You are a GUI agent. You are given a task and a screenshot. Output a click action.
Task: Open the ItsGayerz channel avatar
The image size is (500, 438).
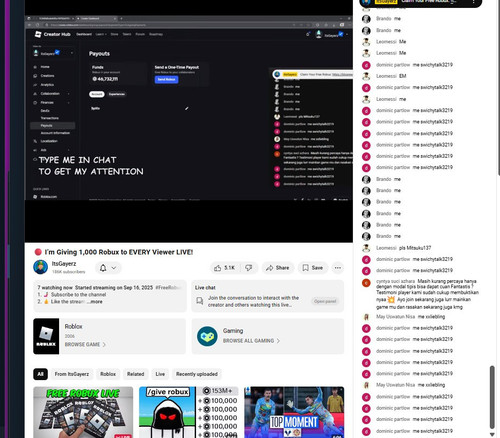click(x=41, y=267)
